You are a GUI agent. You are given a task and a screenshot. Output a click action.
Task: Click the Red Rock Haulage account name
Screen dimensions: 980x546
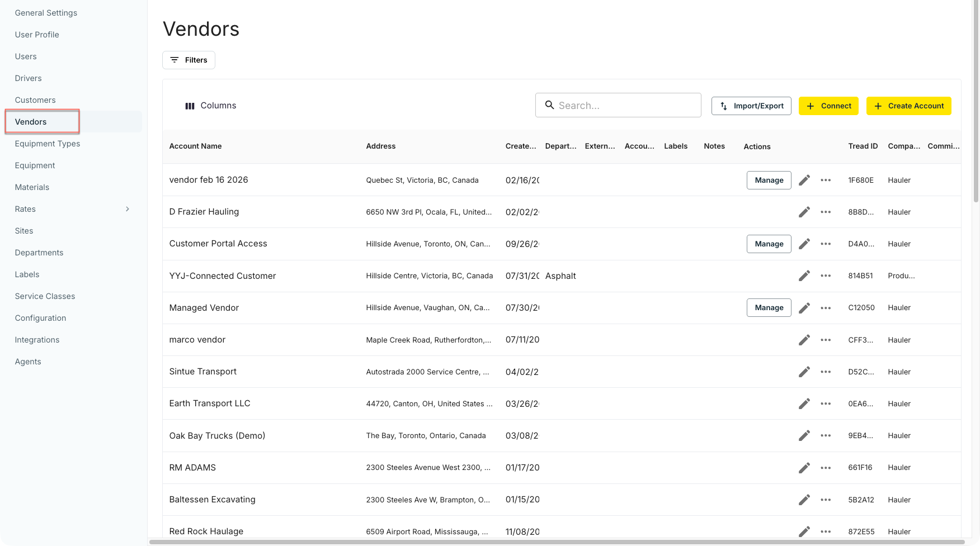click(x=206, y=531)
